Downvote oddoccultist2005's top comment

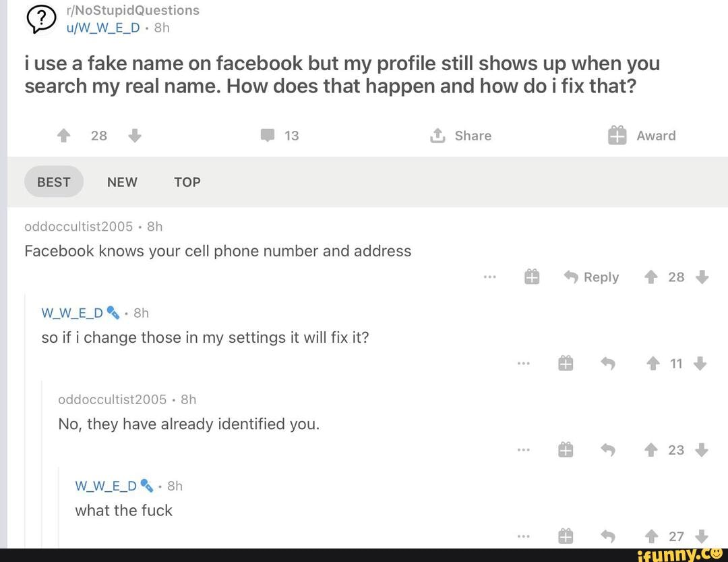tap(702, 277)
